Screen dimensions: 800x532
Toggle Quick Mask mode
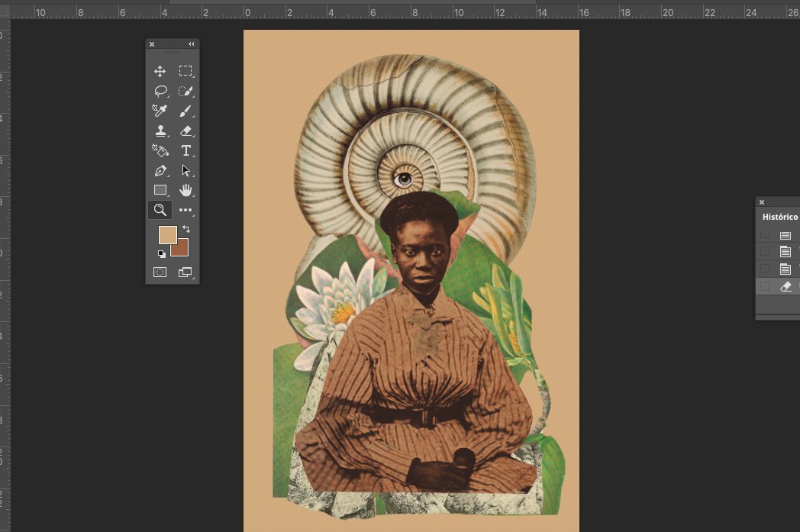tap(160, 272)
